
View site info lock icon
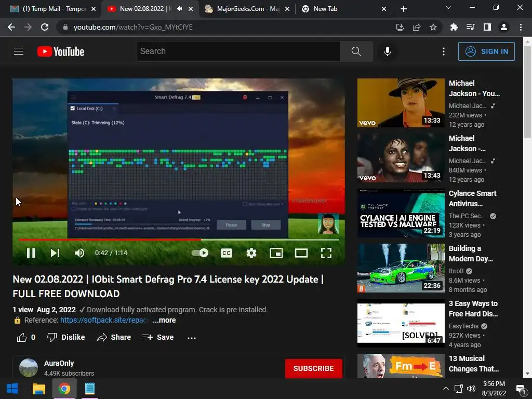pyautogui.click(x=65, y=27)
